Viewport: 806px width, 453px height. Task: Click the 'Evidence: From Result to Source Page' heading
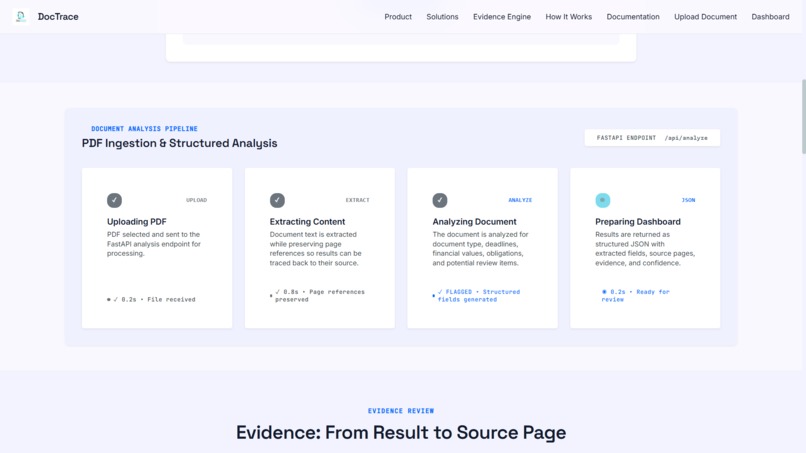coord(401,433)
